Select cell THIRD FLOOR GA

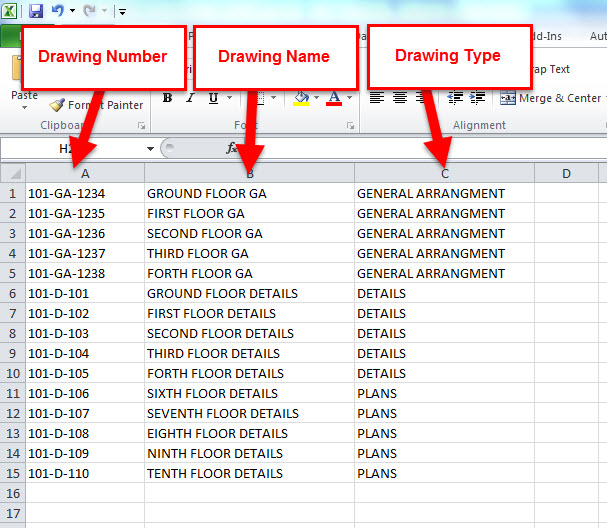[x=250, y=253]
